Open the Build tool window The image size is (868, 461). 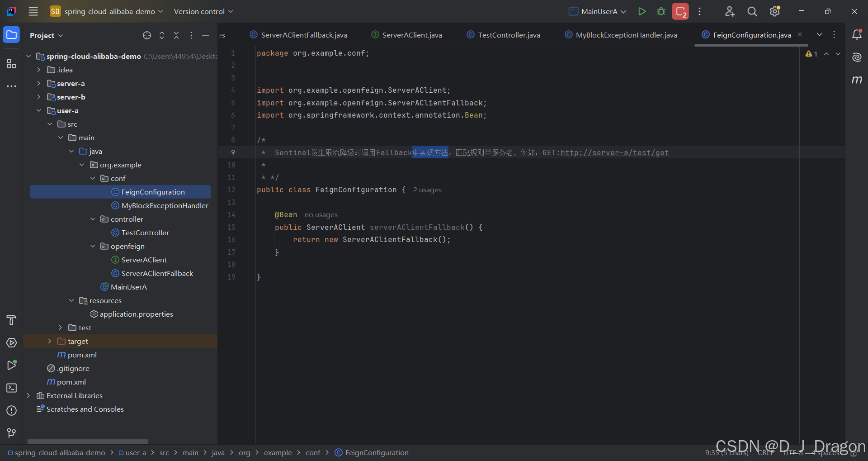[x=11, y=320]
